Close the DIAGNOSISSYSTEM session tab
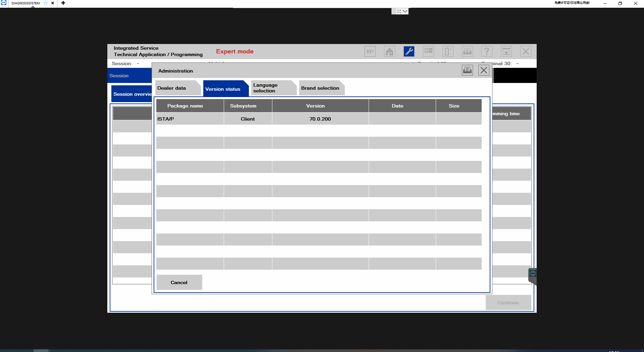 coord(53,3)
